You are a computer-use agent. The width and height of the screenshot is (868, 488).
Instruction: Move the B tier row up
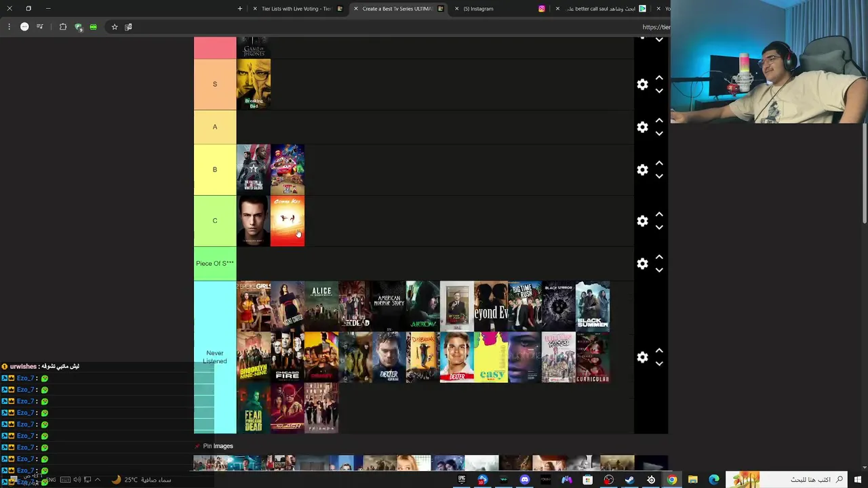pyautogui.click(x=659, y=163)
